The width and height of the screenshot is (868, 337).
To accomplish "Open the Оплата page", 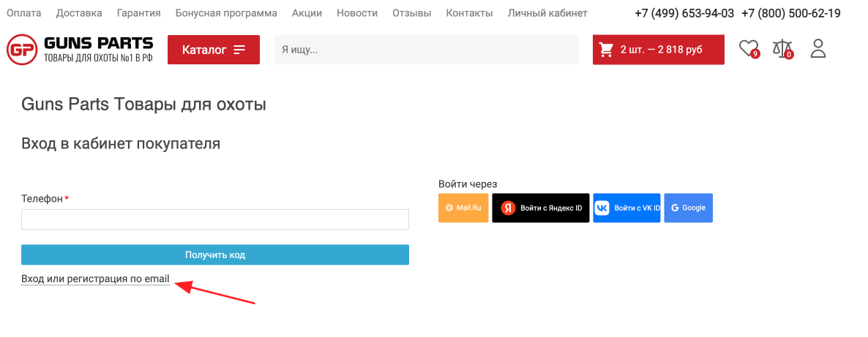I will click(24, 13).
